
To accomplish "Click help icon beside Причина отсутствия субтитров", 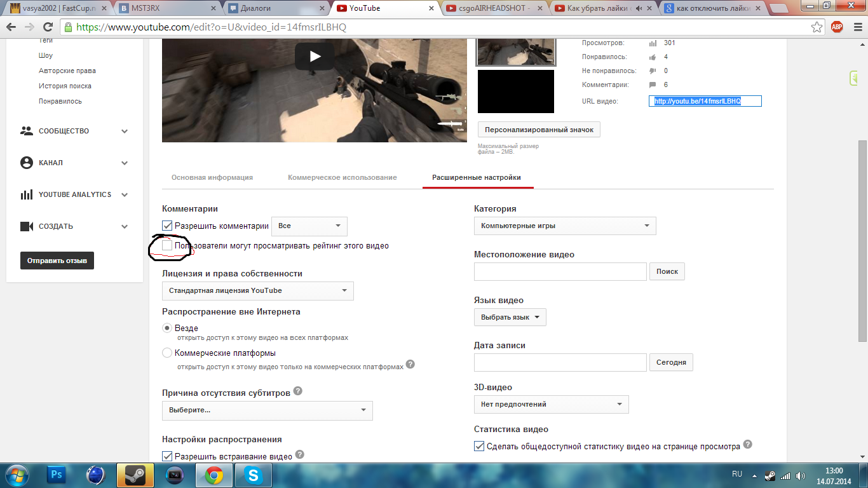I will (x=297, y=391).
